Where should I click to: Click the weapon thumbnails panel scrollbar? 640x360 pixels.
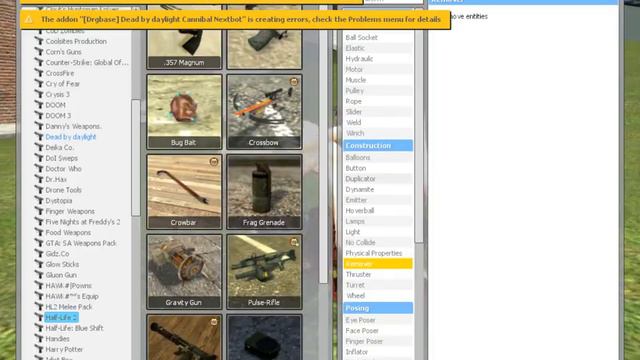323,155
